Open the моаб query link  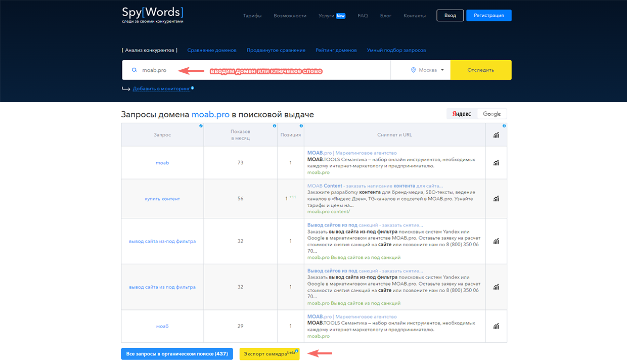pyautogui.click(x=162, y=326)
